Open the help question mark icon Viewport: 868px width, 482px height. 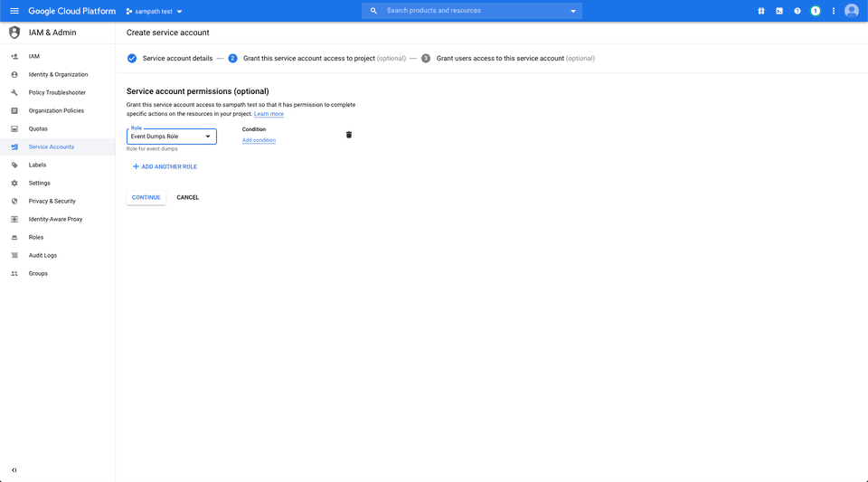797,11
